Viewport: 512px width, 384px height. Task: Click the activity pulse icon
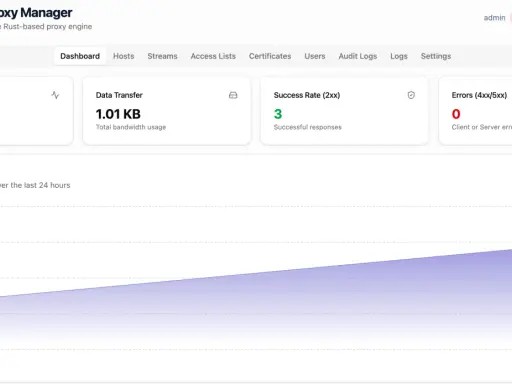click(x=55, y=95)
